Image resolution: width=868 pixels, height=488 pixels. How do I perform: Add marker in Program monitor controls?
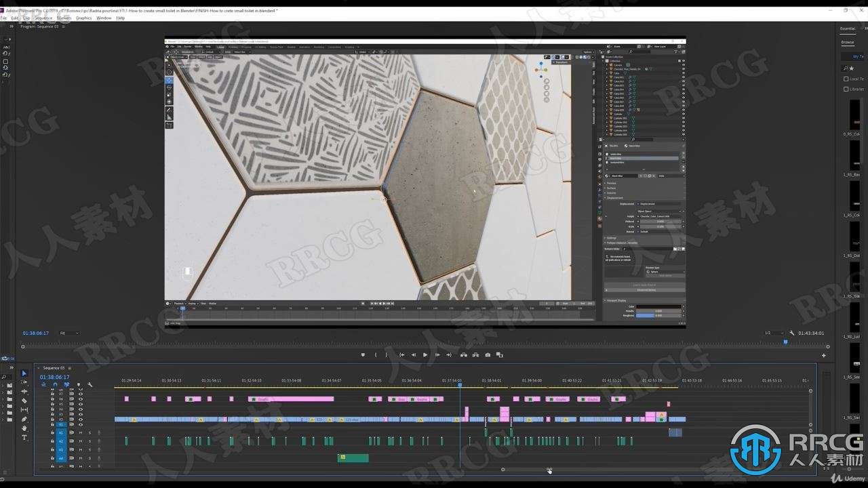click(x=363, y=354)
